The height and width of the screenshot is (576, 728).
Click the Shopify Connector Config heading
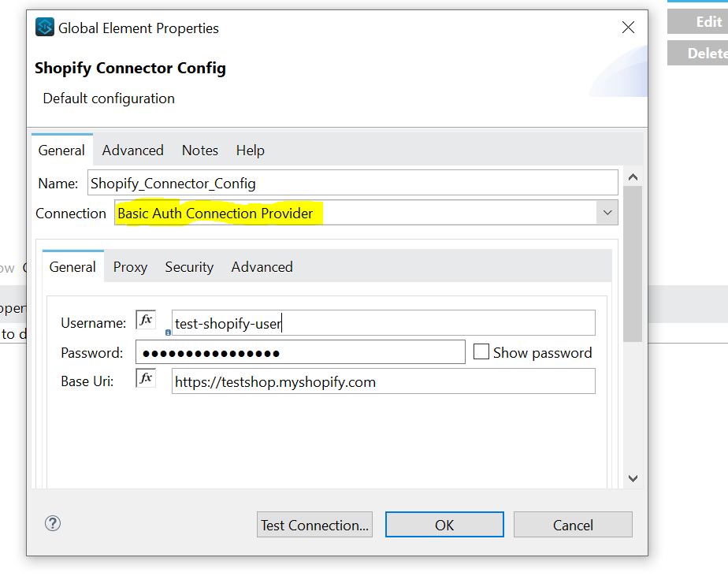tap(131, 69)
